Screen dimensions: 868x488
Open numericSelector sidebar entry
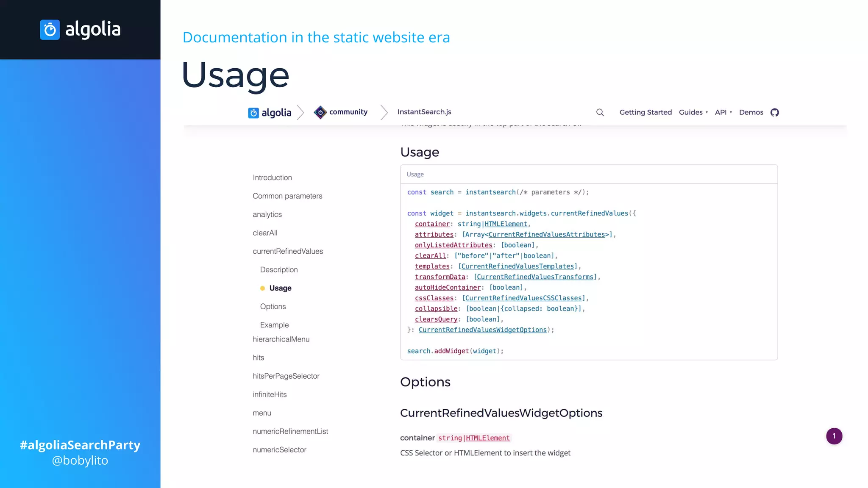[279, 450]
